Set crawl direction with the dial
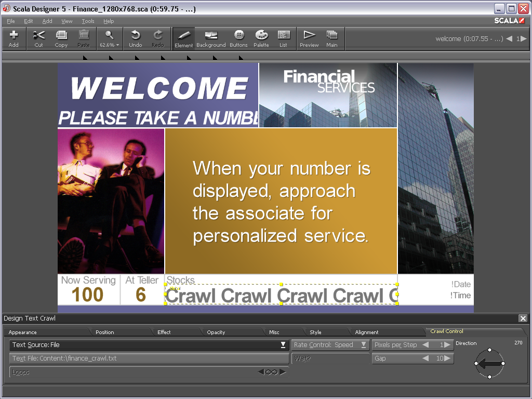This screenshot has width=532, height=399. [x=489, y=364]
